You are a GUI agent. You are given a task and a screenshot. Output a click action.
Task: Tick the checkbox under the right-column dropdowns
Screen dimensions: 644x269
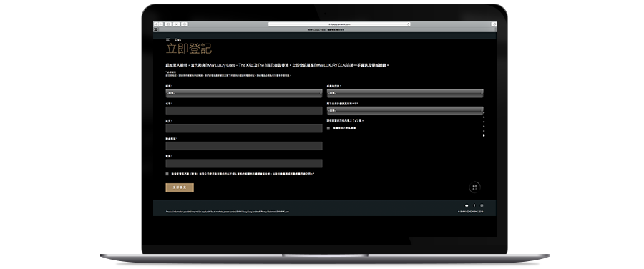pos(328,128)
